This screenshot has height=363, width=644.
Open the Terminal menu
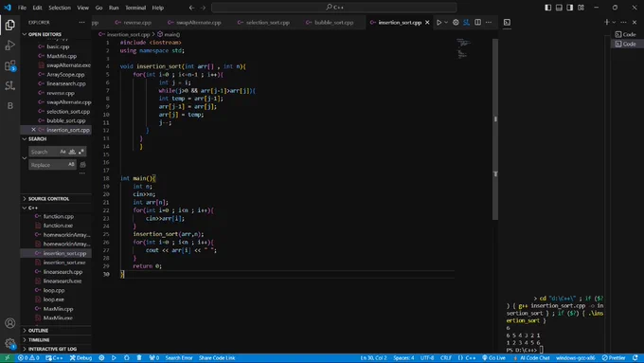135,8
